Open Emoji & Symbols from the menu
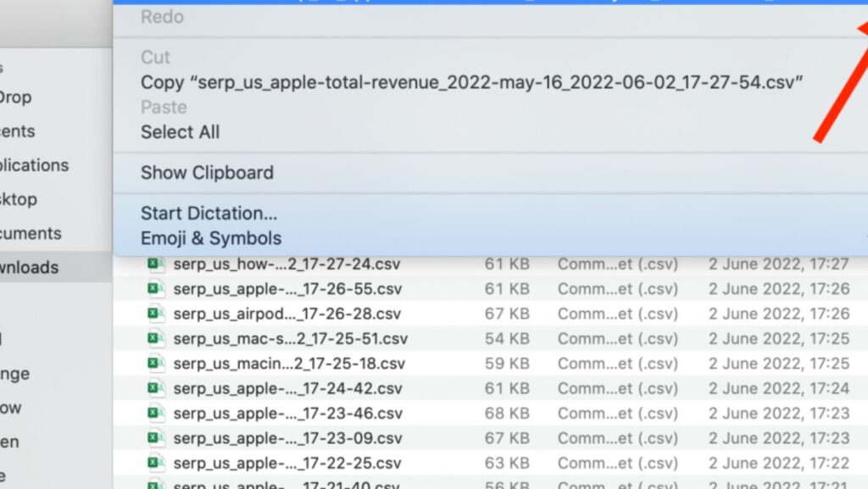The width and height of the screenshot is (868, 489). 211,238
